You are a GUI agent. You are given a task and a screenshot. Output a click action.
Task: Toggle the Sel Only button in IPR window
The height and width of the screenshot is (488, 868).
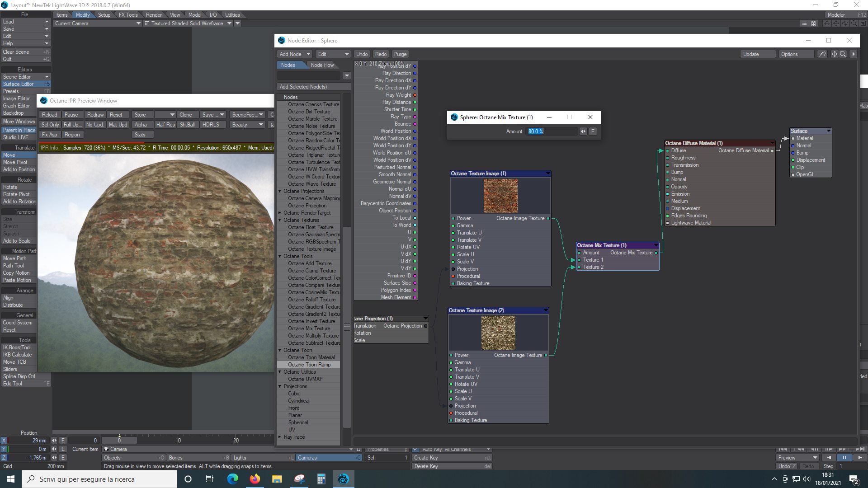click(50, 125)
